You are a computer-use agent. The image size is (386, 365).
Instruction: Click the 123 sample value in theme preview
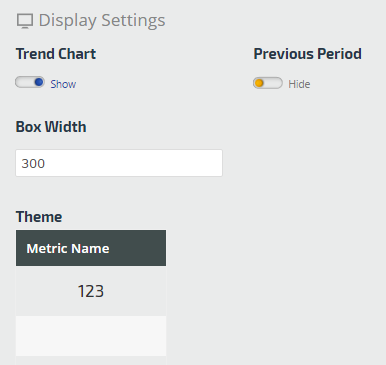coord(91,291)
